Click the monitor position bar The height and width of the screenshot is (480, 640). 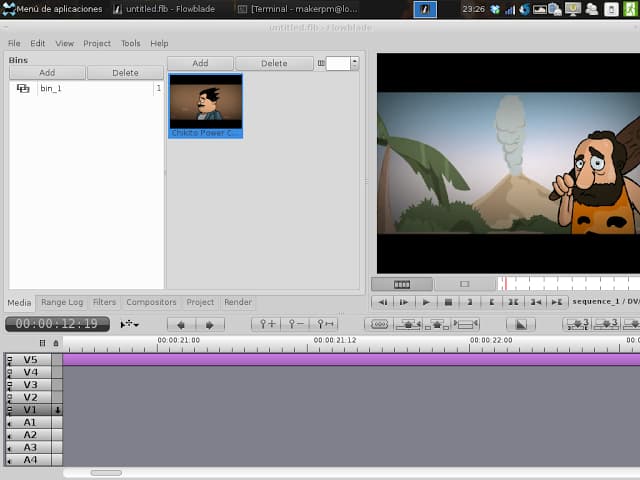tap(569, 284)
